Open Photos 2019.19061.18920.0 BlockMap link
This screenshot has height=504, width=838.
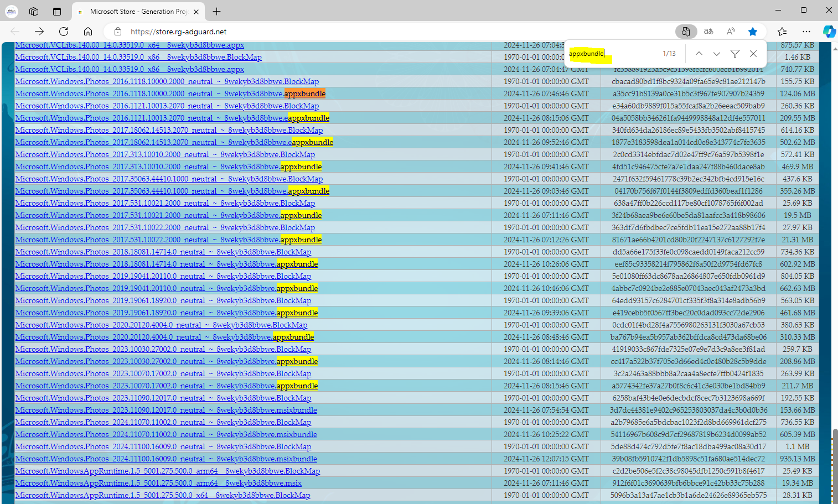point(163,300)
